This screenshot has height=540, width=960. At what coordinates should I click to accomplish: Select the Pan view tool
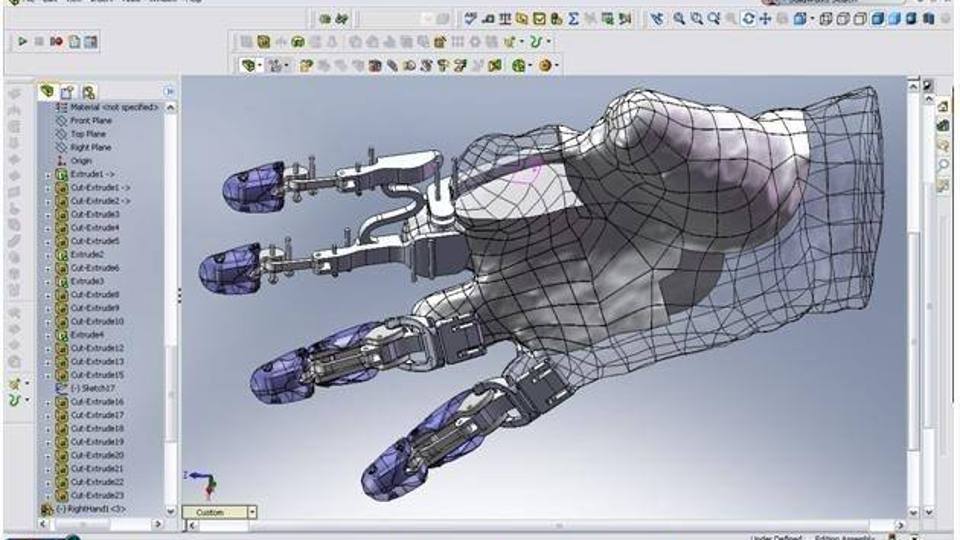click(765, 19)
